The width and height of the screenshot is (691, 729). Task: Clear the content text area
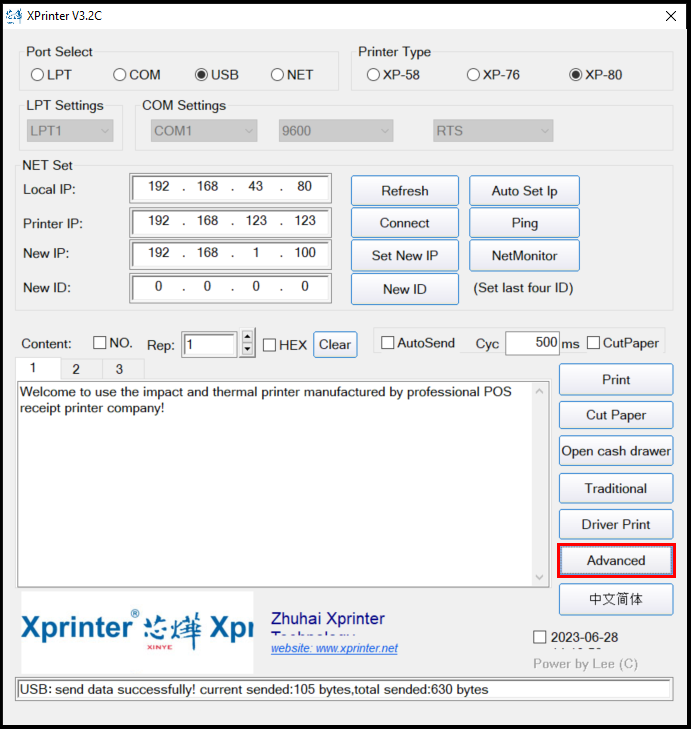334,345
